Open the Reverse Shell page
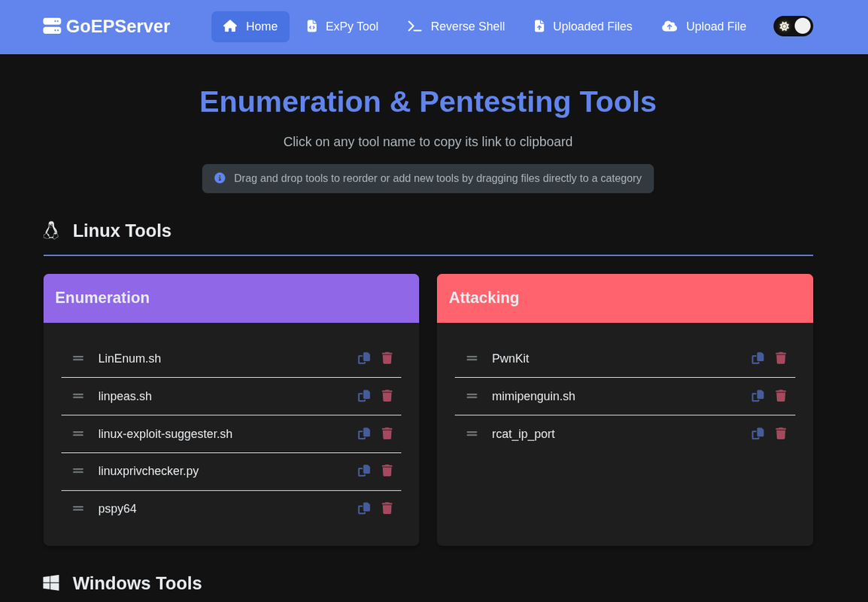 click(455, 26)
